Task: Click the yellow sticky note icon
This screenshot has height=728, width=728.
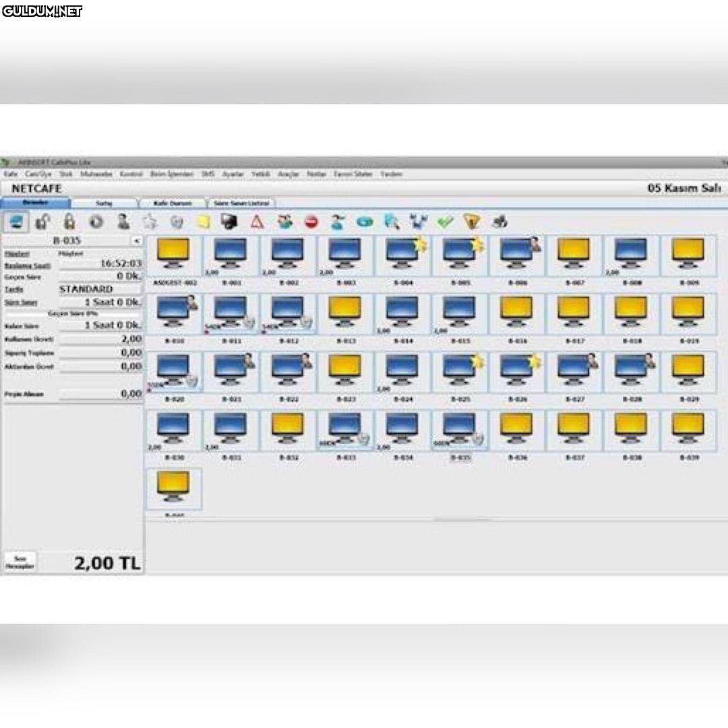Action: point(203,221)
